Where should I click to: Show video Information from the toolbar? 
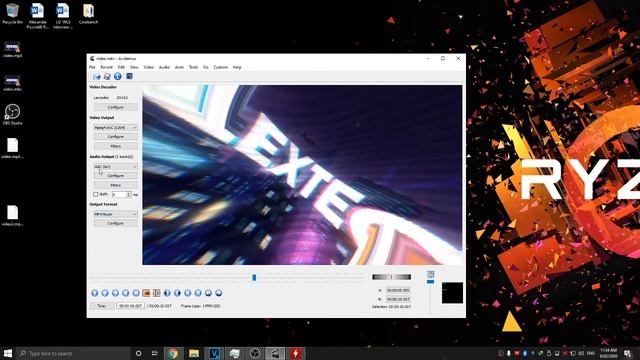(x=118, y=76)
